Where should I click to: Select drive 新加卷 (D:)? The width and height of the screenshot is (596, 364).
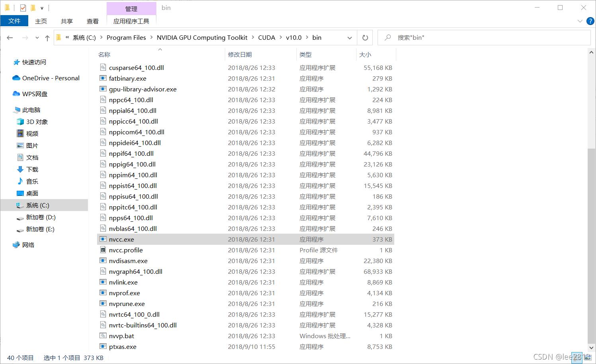tap(41, 217)
